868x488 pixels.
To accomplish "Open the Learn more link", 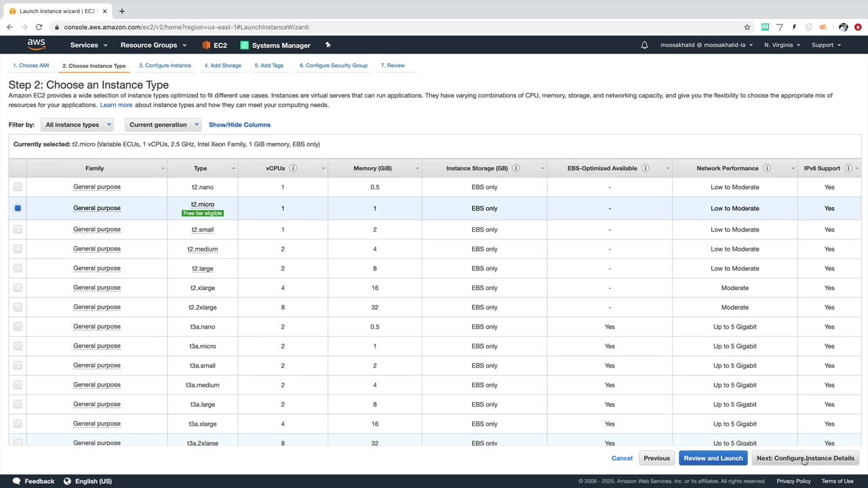I will coord(116,105).
